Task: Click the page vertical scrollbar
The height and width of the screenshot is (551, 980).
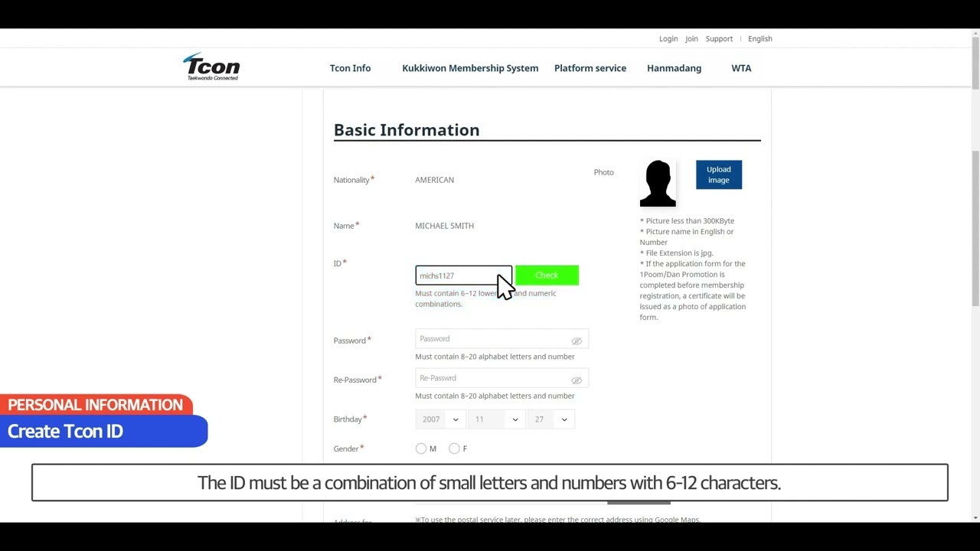Action: pos(975,275)
